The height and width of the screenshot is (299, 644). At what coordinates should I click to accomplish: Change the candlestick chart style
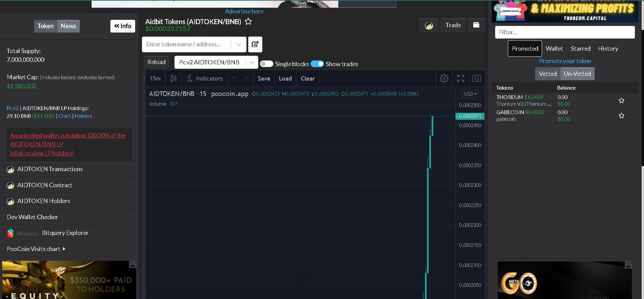pos(174,78)
